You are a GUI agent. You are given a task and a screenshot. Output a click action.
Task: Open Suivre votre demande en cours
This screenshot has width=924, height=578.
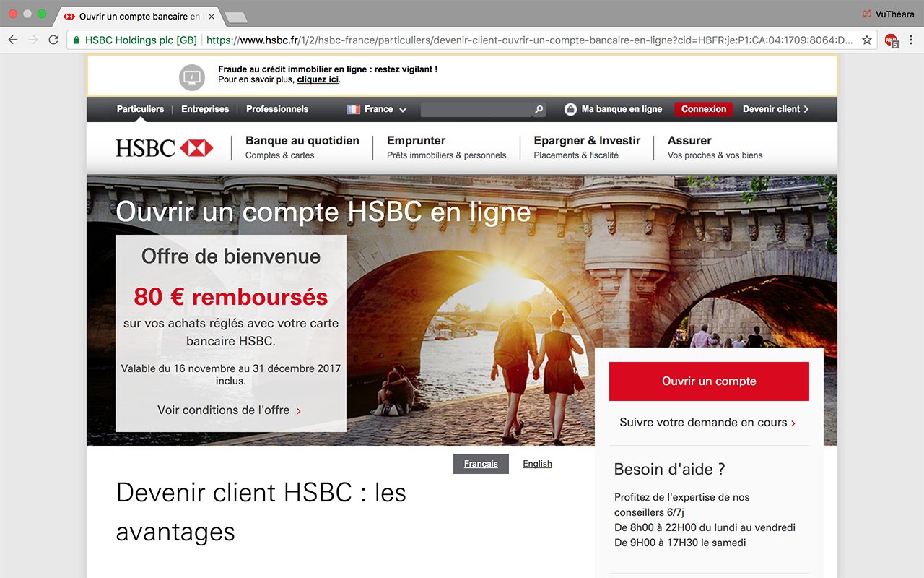pyautogui.click(x=707, y=423)
